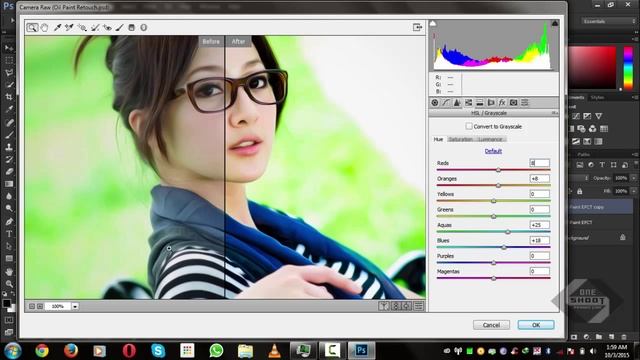
Task: Choose the Adjustment Brush tool
Action: coord(120,27)
